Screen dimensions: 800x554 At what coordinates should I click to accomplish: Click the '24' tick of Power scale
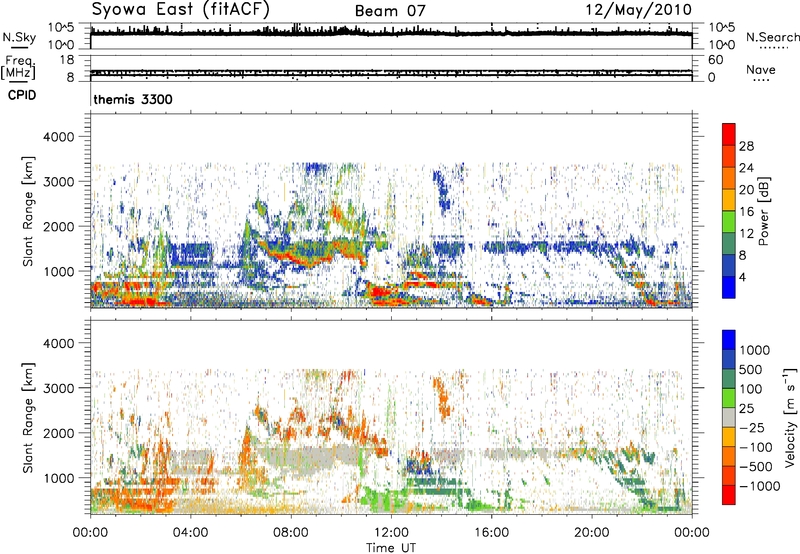pyautogui.click(x=746, y=168)
